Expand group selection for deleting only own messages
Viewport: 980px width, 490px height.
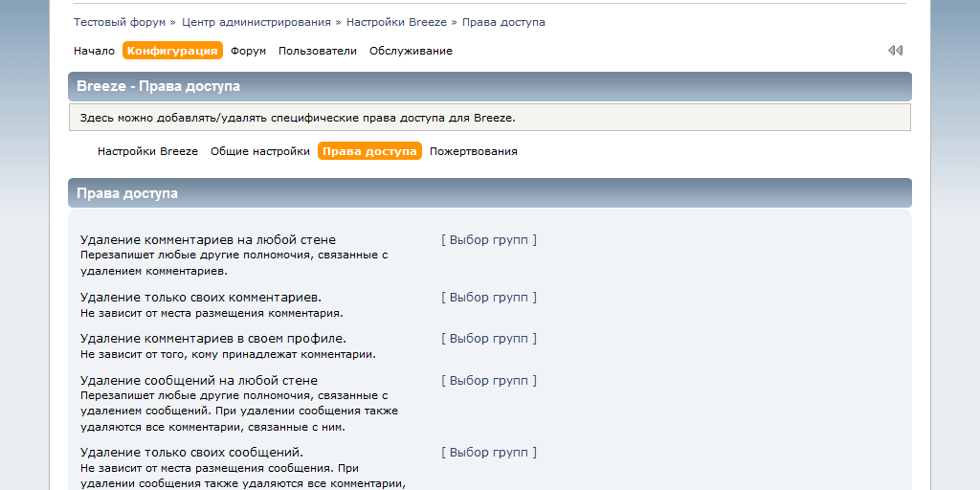tap(489, 453)
